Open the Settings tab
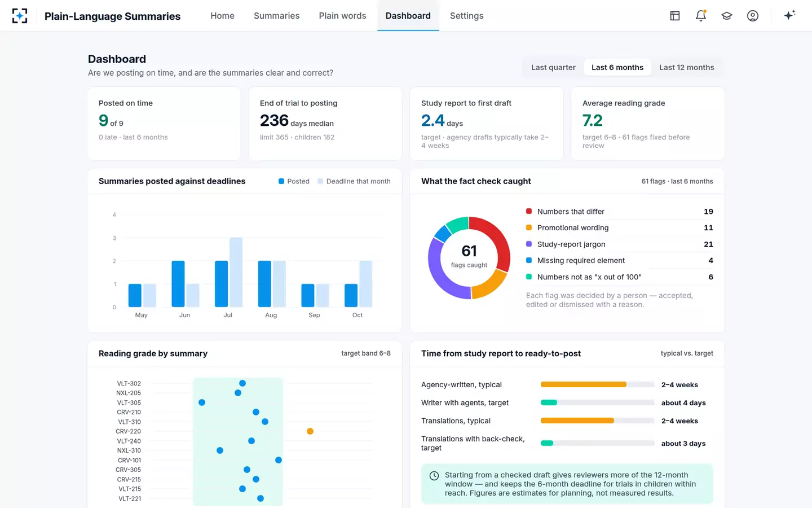This screenshot has width=812, height=508. [466, 16]
